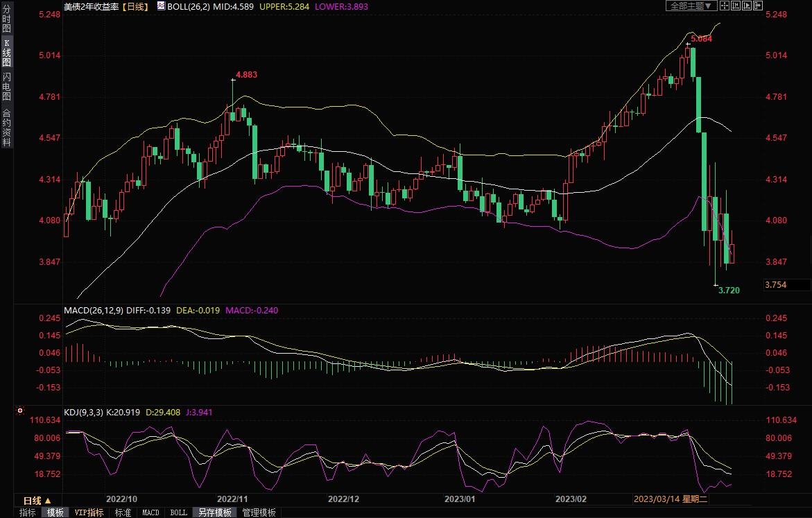The width and height of the screenshot is (812, 518).
Task: Expand the 日线 period selector
Action: click(37, 500)
